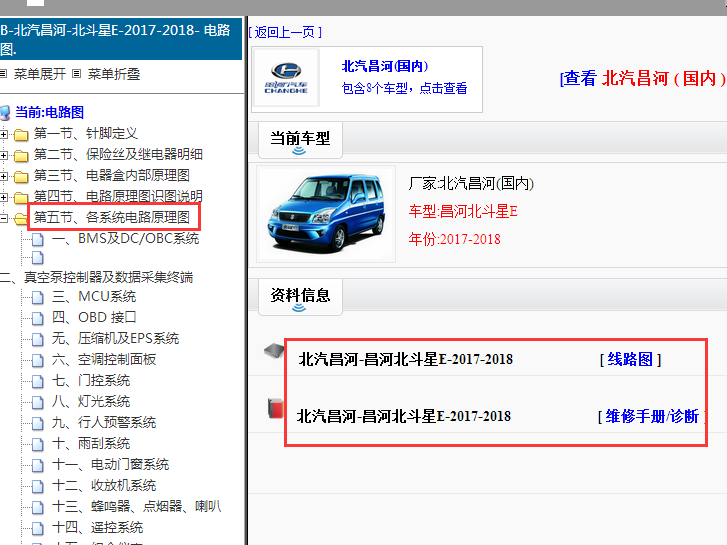Viewport: 727px width, 545px height.
Task: Open 包含8个车型，点击查看 link
Action: pos(404,88)
